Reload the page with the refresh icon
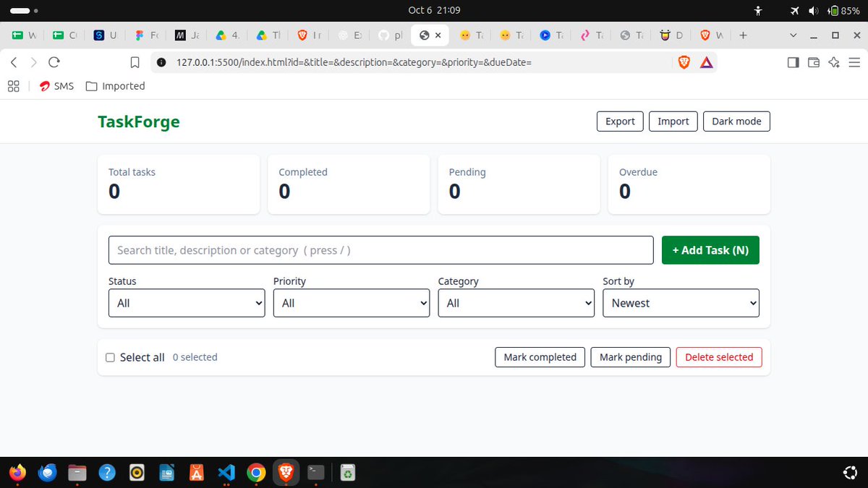This screenshot has width=868, height=488. 54,62
